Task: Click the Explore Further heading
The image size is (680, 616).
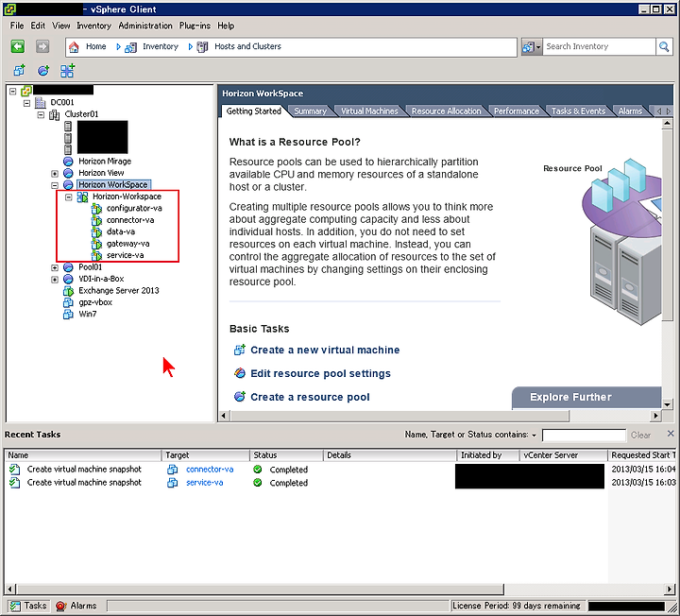Action: click(570, 397)
